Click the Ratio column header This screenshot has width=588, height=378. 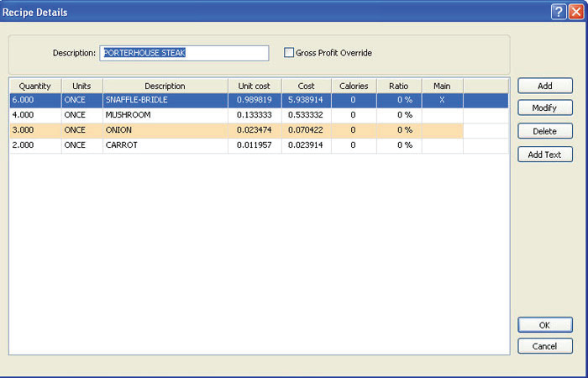pyautogui.click(x=398, y=86)
